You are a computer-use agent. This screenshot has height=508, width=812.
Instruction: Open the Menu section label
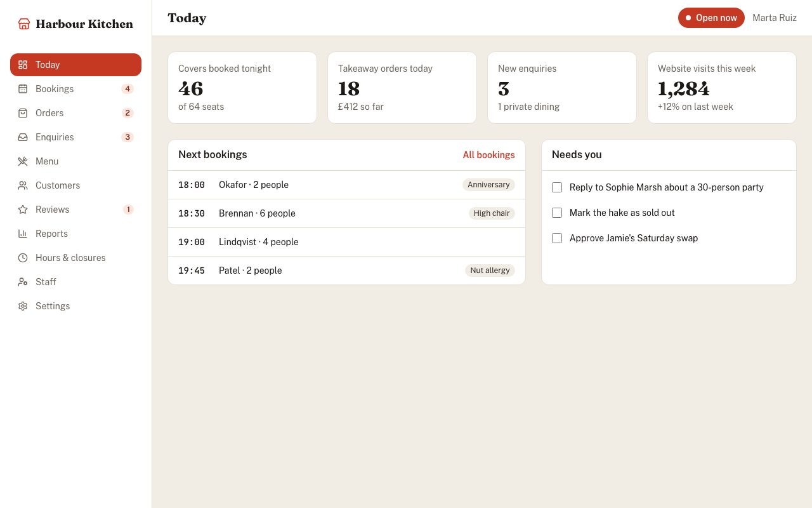(x=47, y=161)
